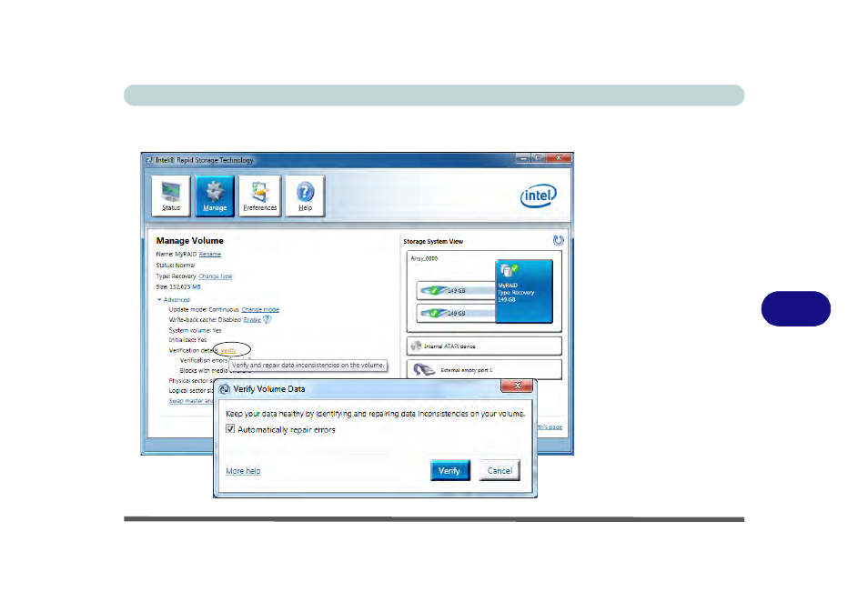This screenshot has height=612, width=868.
Task: Select the MyRAID recovery volume tile
Action: (x=524, y=291)
